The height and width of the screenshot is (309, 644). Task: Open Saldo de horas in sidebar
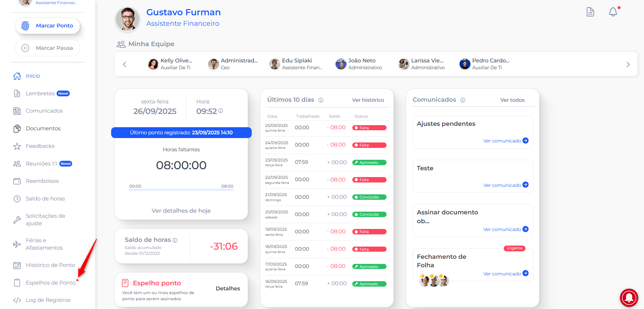(x=45, y=199)
